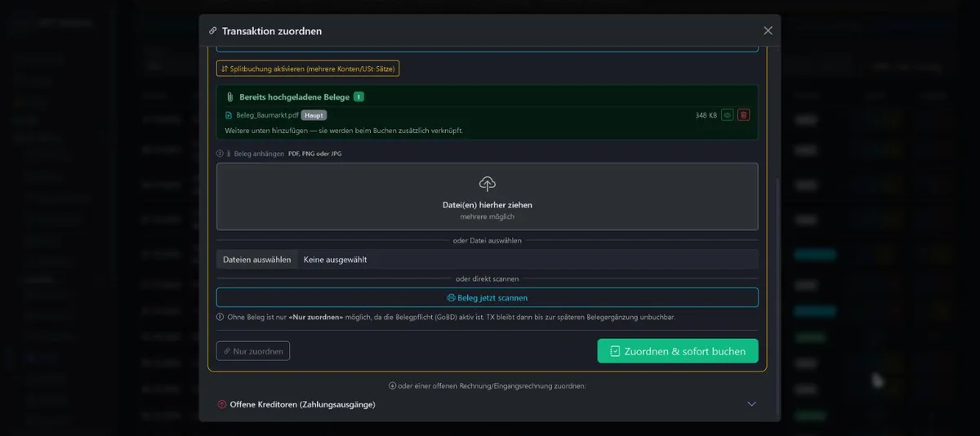The width and height of the screenshot is (980, 436).
Task: Click the uploaded receipts count badge
Action: [359, 97]
